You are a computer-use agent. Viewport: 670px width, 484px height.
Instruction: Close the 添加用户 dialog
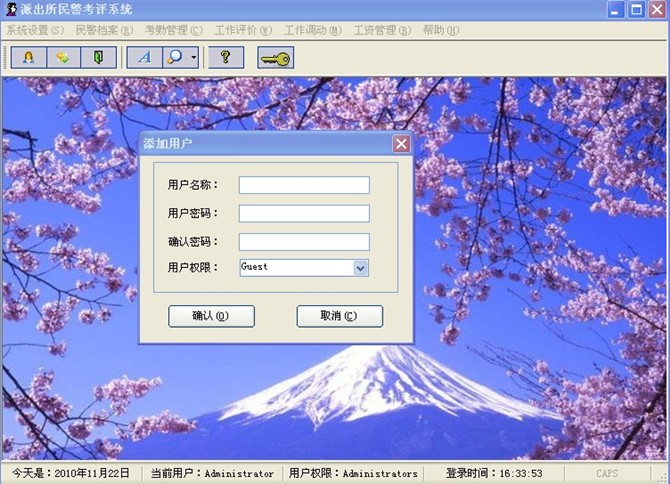click(401, 143)
